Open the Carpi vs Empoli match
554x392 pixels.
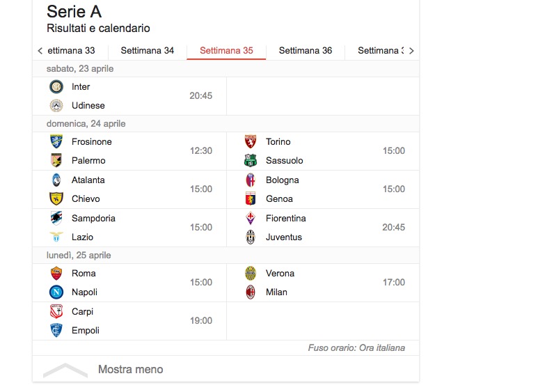pyautogui.click(x=129, y=321)
